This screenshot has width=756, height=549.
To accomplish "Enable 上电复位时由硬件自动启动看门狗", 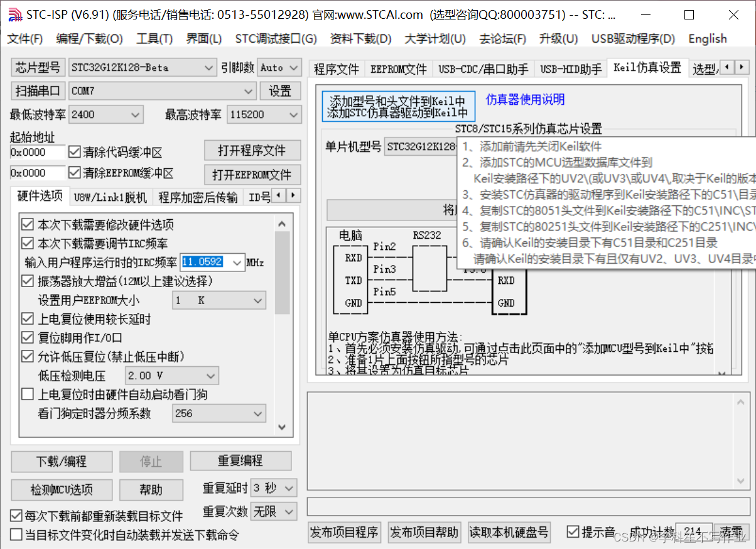I will pos(27,394).
